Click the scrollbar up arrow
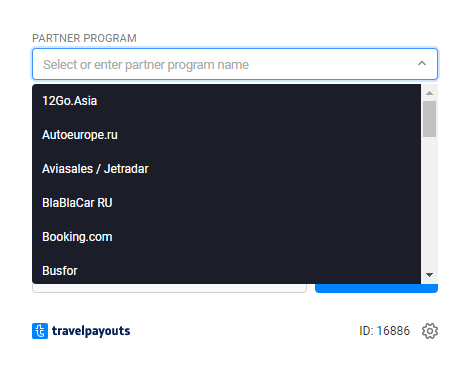470x365 pixels. point(429,93)
